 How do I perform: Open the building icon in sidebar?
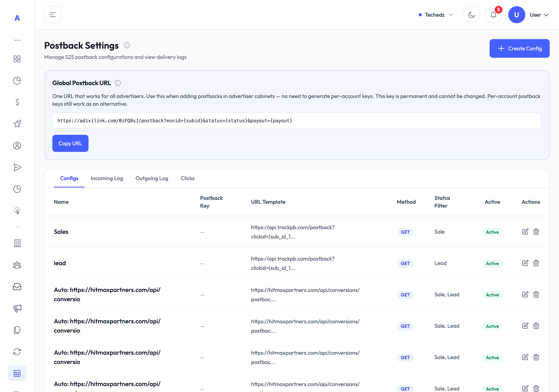point(17,243)
